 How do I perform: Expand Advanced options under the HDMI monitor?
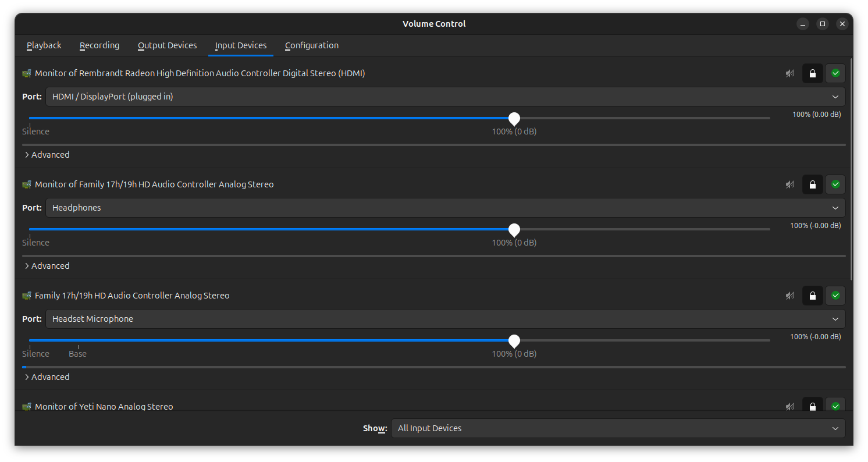[x=47, y=155]
